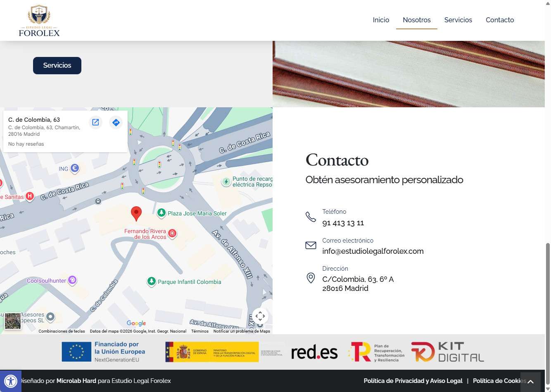
Task: Switch to satellite layer thumbnail
Action: [13, 321]
